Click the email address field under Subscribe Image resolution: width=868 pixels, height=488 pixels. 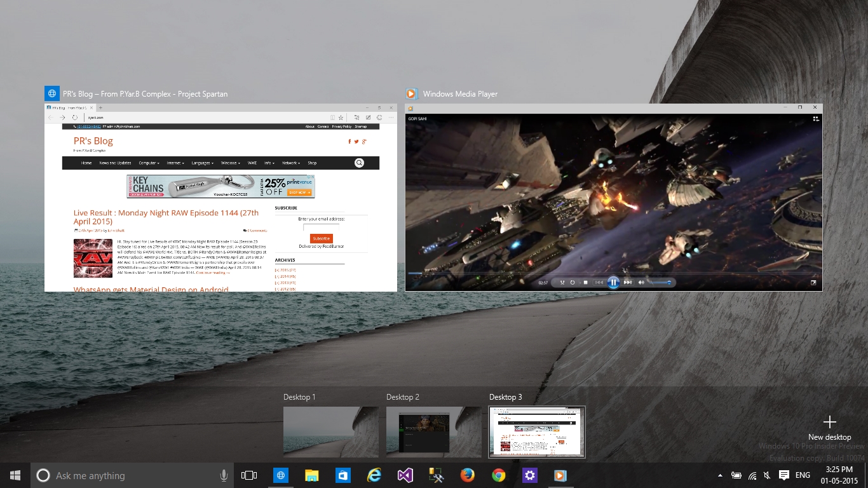pos(321,227)
